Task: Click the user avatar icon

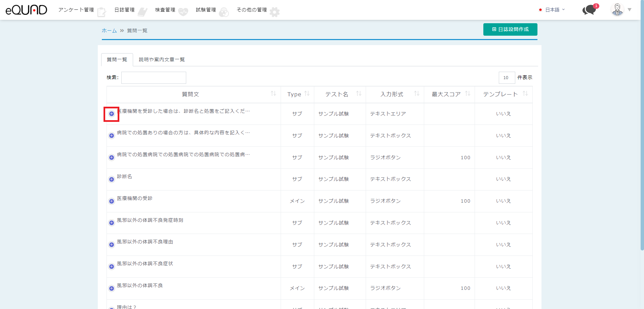Action: 617,10
